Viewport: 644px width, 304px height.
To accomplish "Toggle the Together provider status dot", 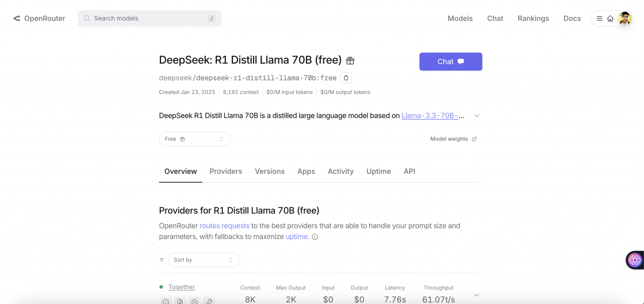I will point(161,286).
